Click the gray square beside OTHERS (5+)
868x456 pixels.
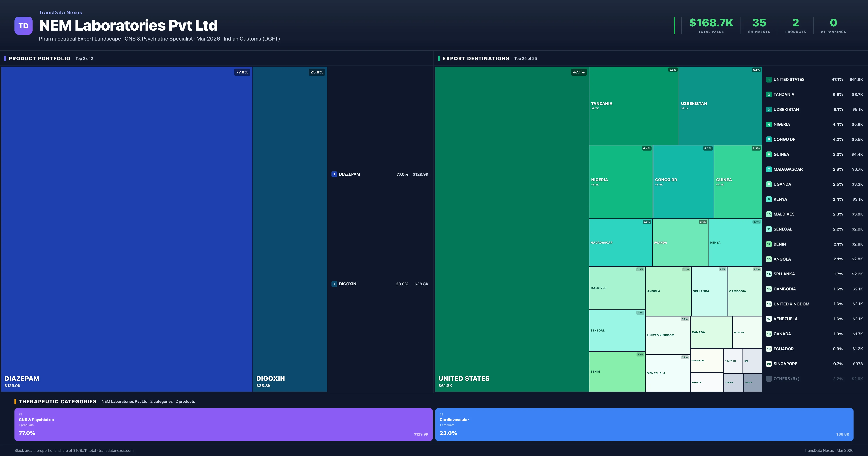tap(769, 379)
